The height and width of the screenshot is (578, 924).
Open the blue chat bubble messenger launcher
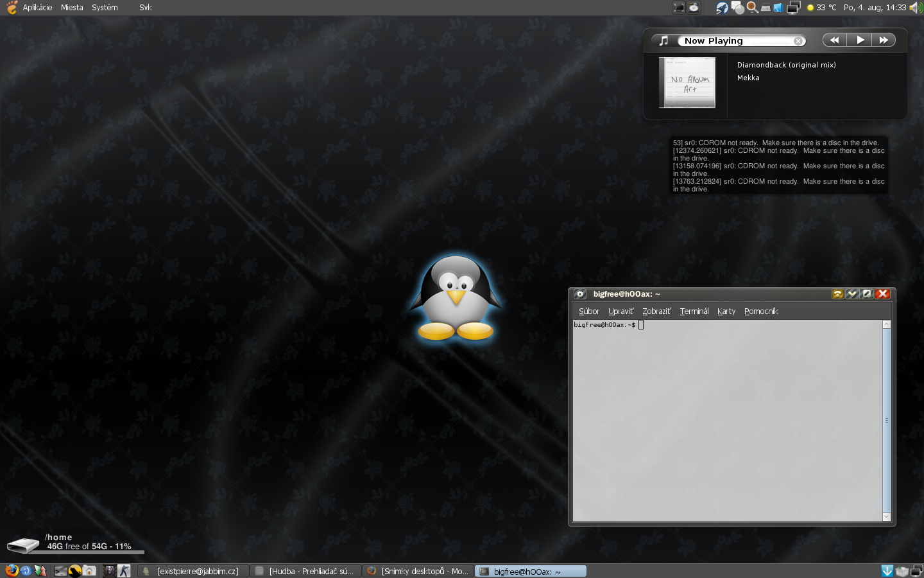coord(26,570)
